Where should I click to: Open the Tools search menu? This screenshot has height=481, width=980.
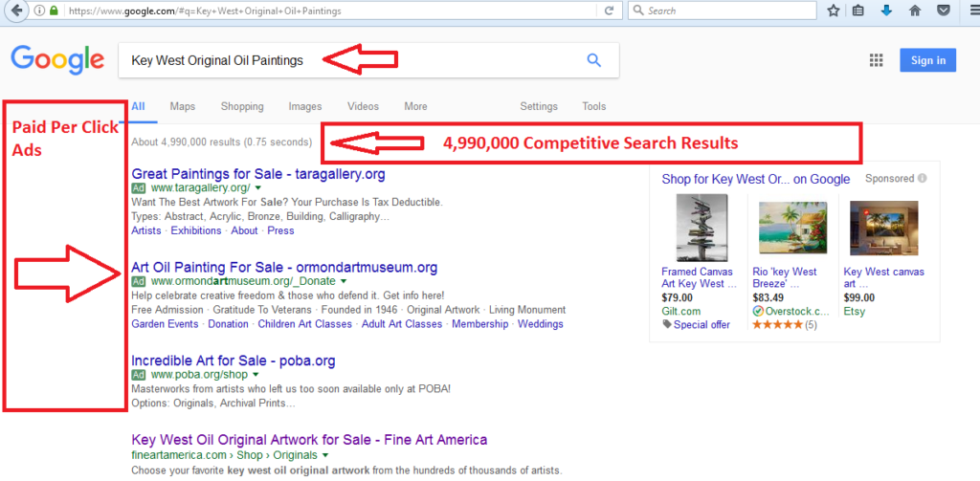click(x=593, y=106)
